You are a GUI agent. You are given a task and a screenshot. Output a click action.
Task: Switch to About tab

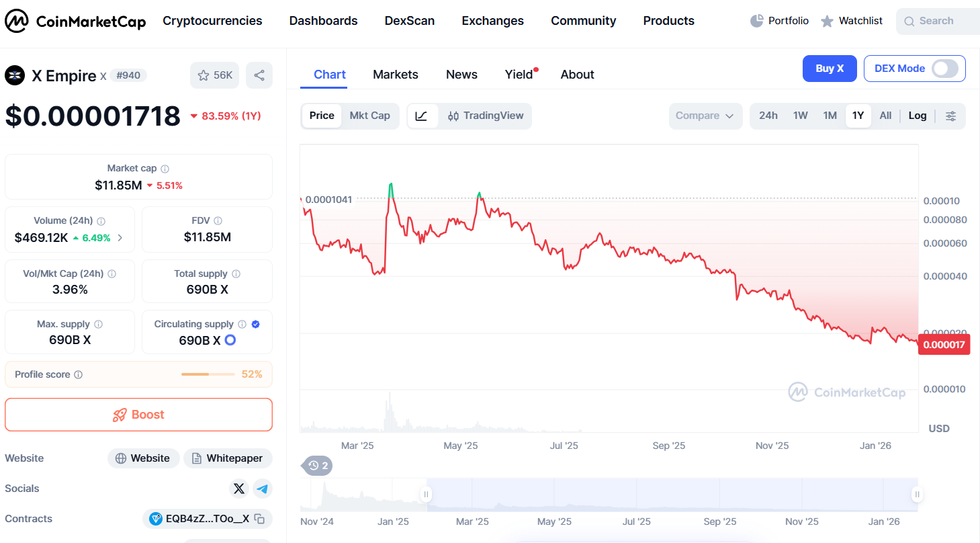pos(577,75)
